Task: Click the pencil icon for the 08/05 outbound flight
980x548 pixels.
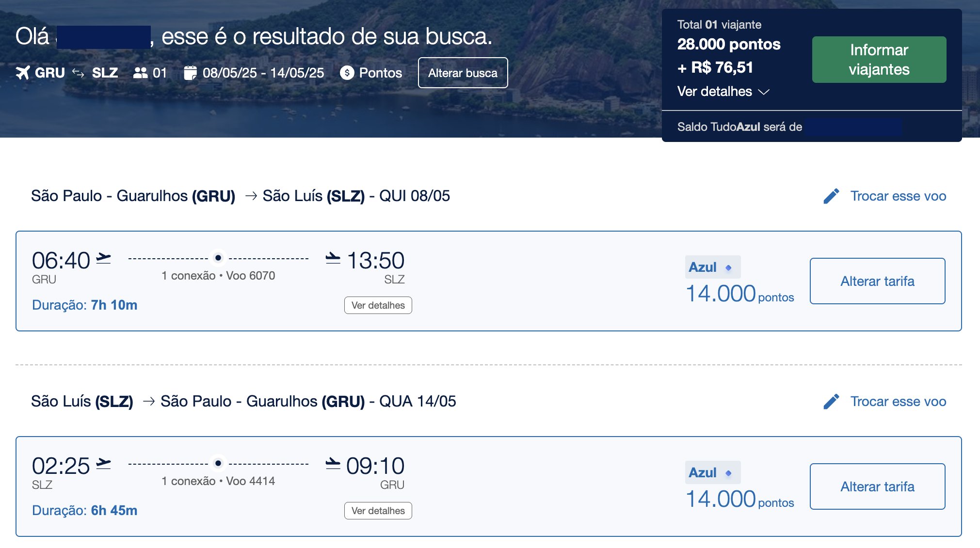Action: pos(831,196)
